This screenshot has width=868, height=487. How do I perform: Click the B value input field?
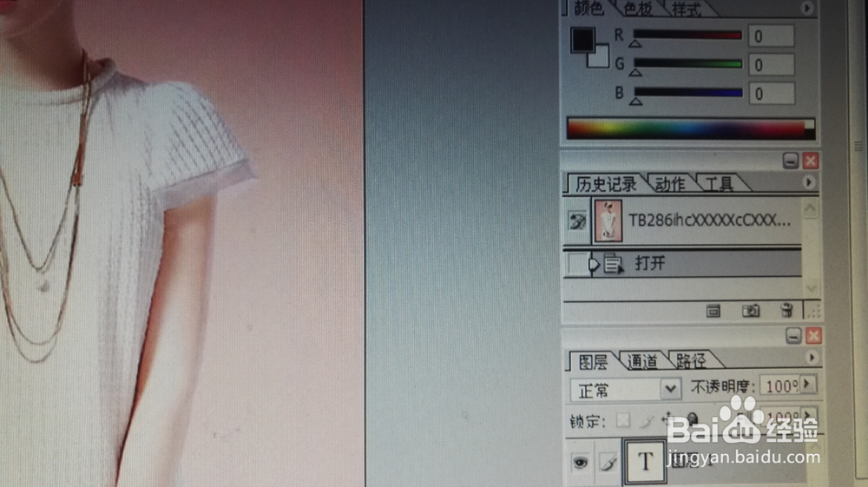(772, 94)
